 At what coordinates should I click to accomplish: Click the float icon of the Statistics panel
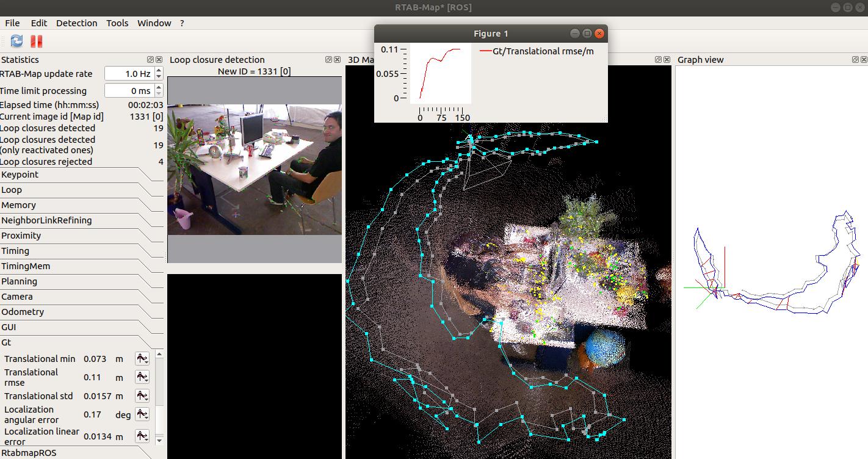tap(150, 59)
